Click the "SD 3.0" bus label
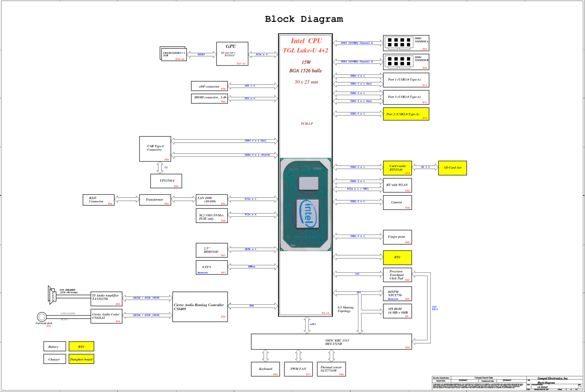585x392 pixels. (x=425, y=167)
